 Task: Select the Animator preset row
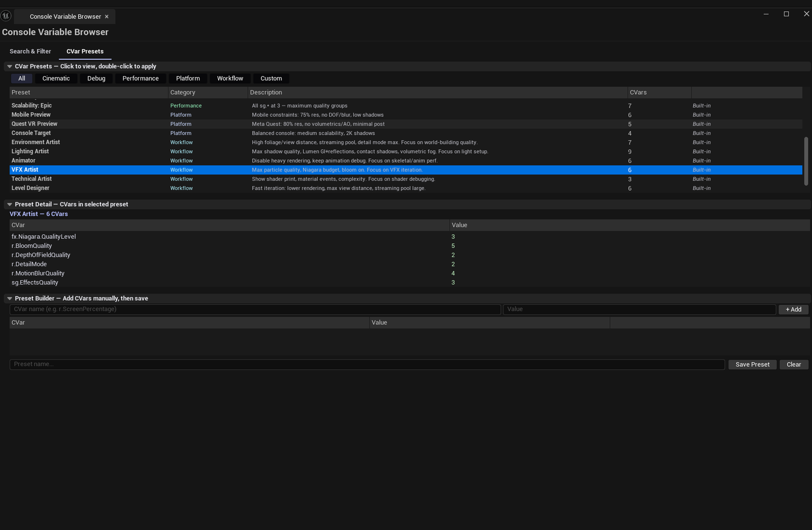click(405, 160)
